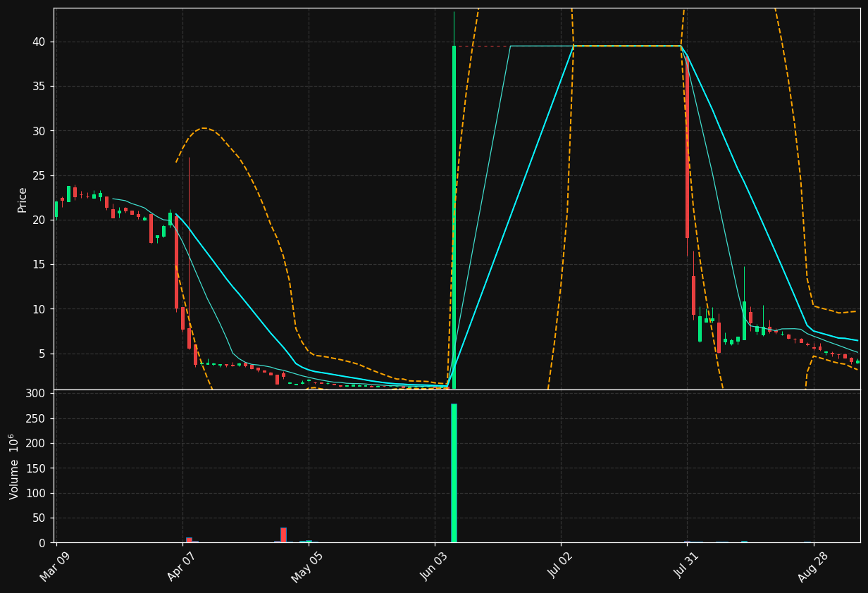Click the 'Price' axis title
Screen dimensions: 868x593
pos(22,199)
